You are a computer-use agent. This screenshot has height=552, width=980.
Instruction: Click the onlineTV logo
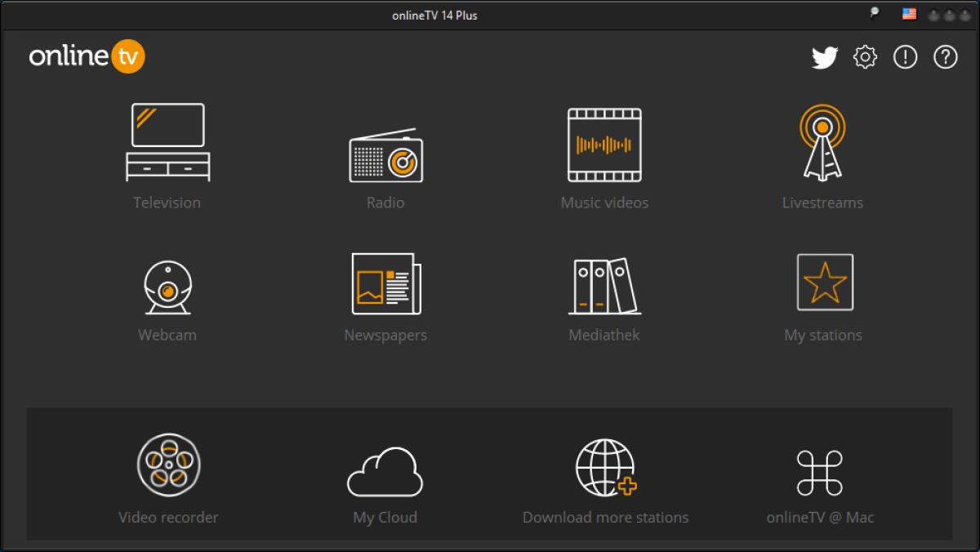(87, 56)
